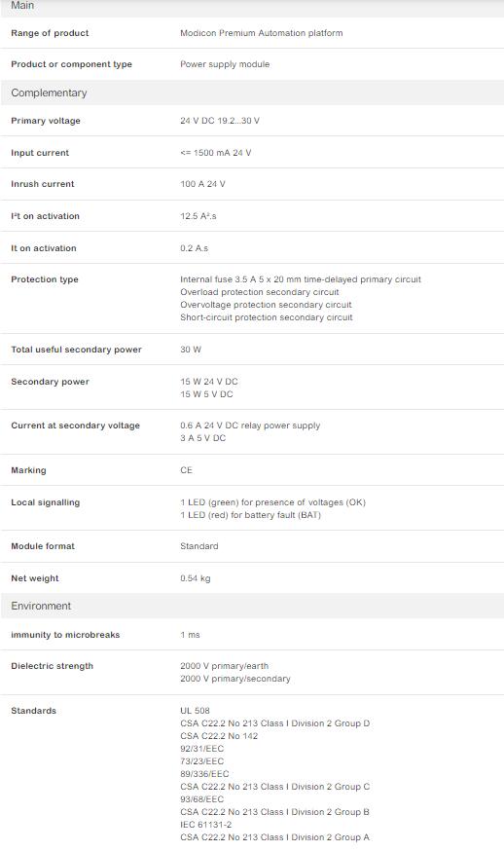Select the Inrush current 100 A value

(202, 184)
